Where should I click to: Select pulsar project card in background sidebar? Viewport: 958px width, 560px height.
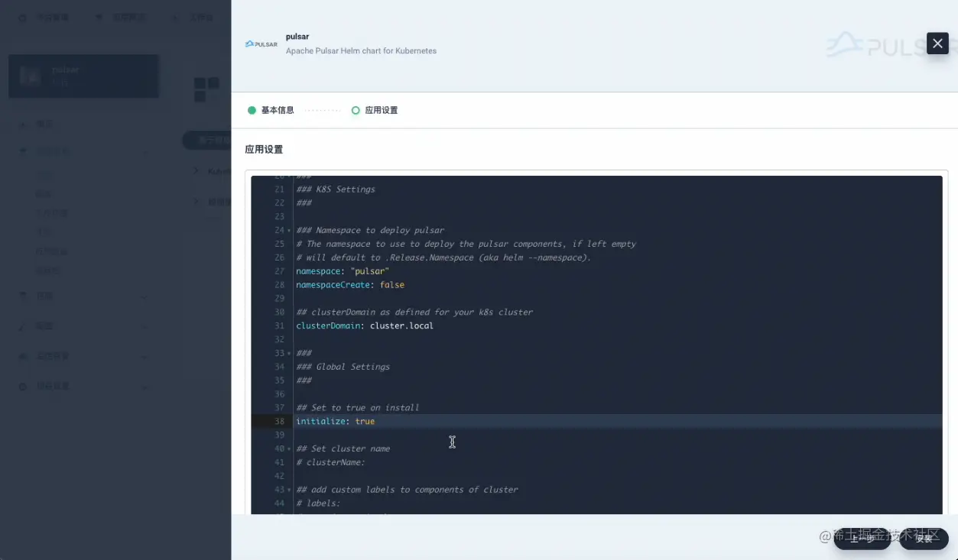[x=84, y=76]
